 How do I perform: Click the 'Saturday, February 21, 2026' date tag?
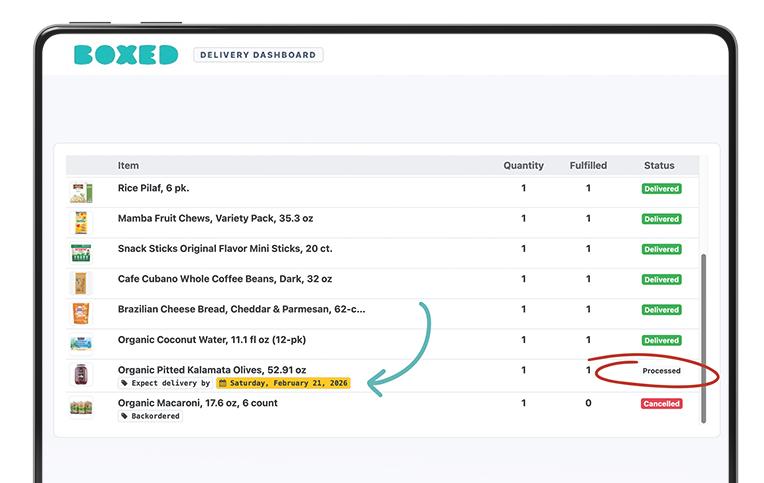pos(283,383)
